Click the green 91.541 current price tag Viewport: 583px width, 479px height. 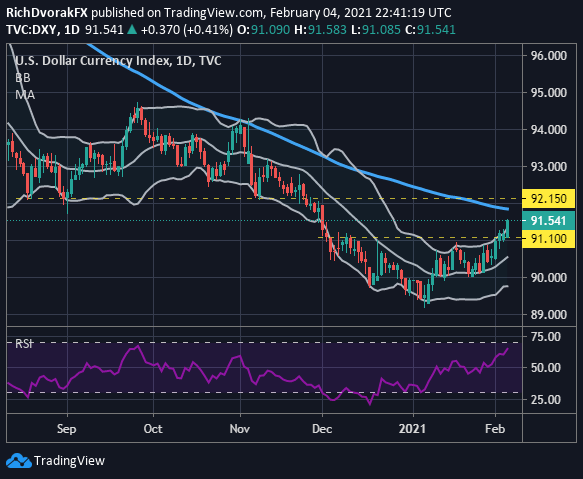pyautogui.click(x=548, y=221)
